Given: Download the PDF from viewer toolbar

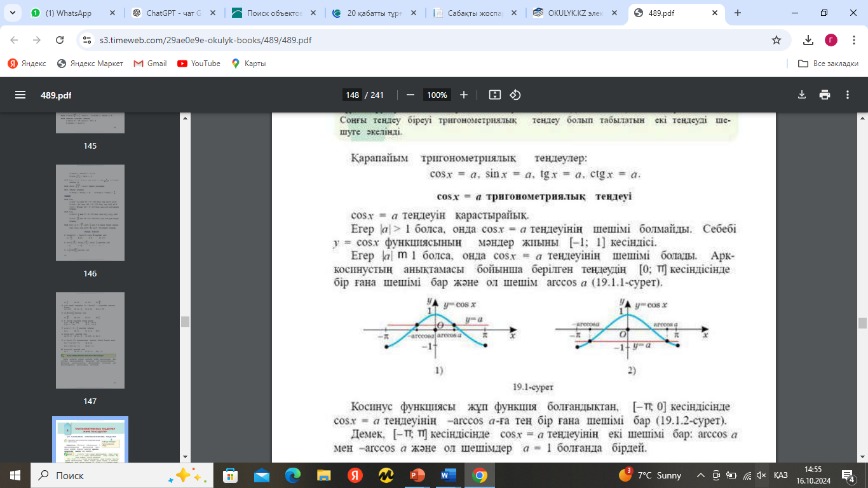Looking at the screenshot, I should (802, 95).
